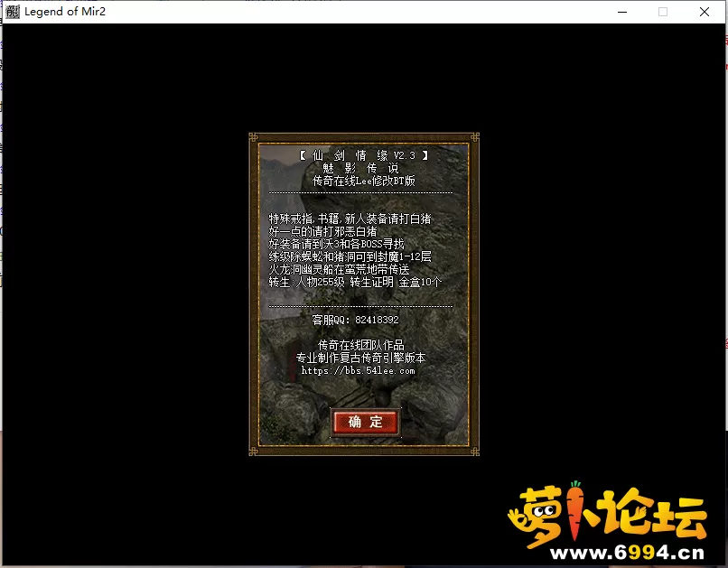Open the https://bbs.54lee.com link
The width and height of the screenshot is (728, 568).
(x=358, y=370)
